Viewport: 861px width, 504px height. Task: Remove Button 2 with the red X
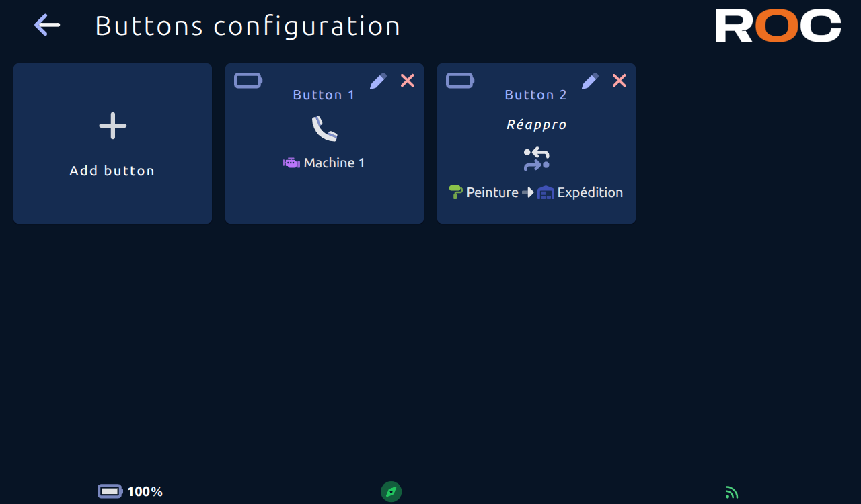click(x=620, y=81)
